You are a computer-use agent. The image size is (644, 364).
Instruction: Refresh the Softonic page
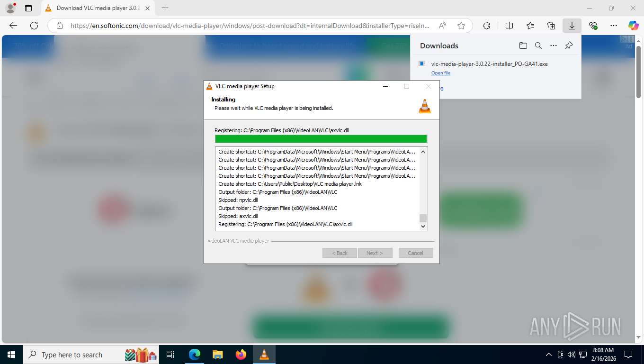(x=34, y=26)
